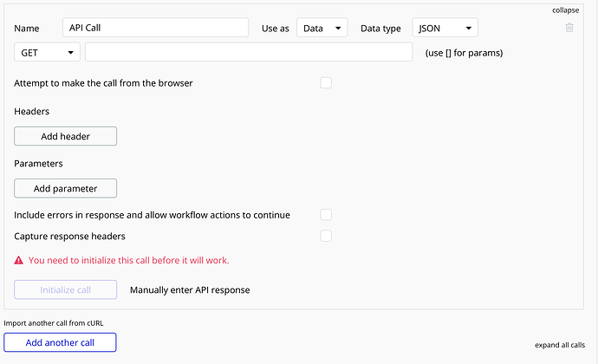This screenshot has width=598, height=364.
Task: Enable attempt to make call from browser
Action: pos(326,83)
